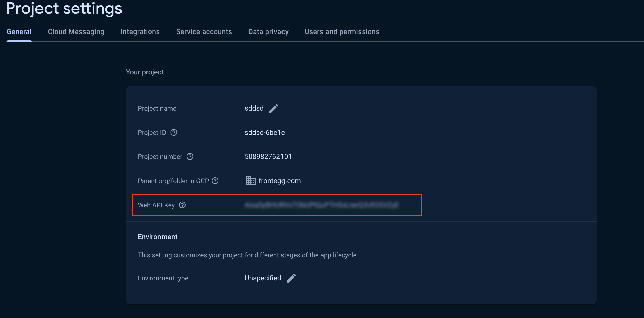644x318 pixels.
Task: Click the Project number help icon
Action: [190, 156]
